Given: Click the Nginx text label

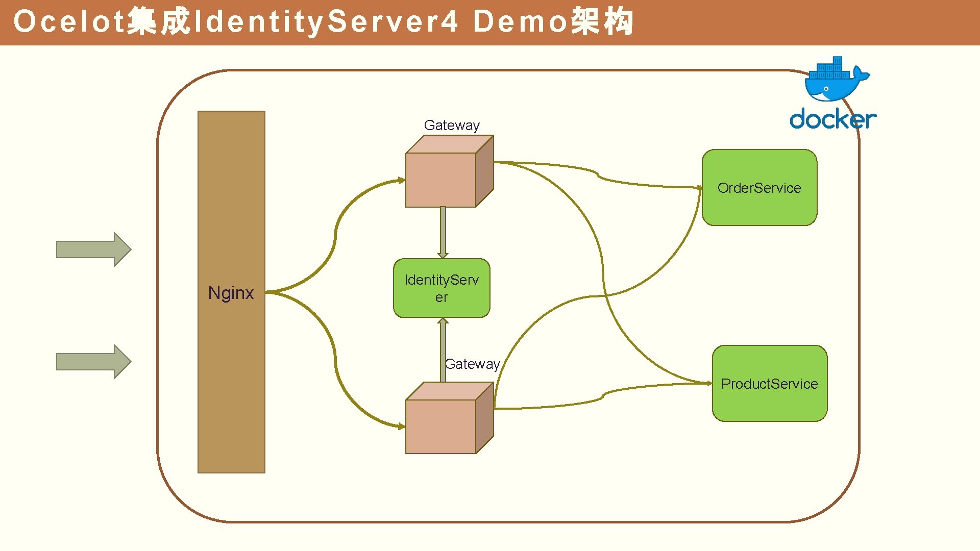Looking at the screenshot, I should [231, 293].
